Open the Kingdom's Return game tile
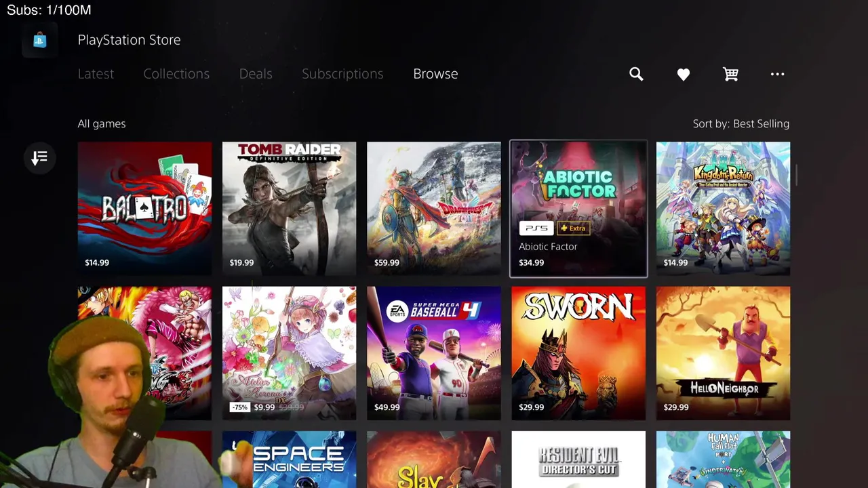The height and width of the screenshot is (488, 868). 723,208
